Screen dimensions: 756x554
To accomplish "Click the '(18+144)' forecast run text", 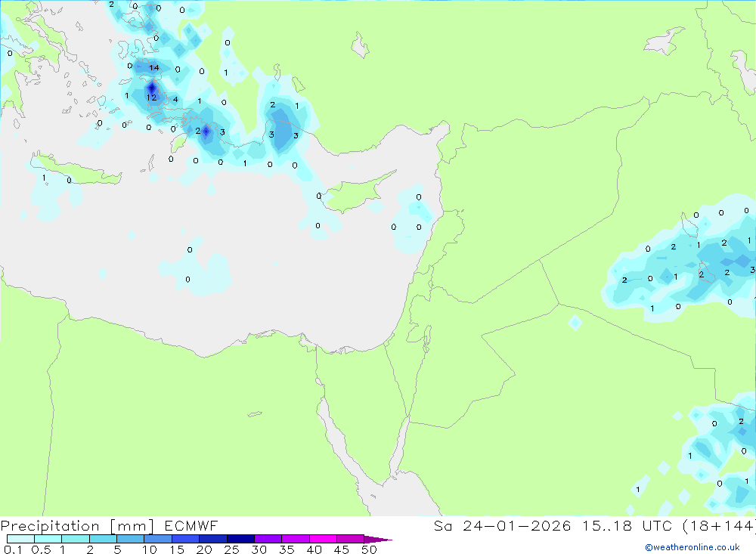I will tap(719, 525).
